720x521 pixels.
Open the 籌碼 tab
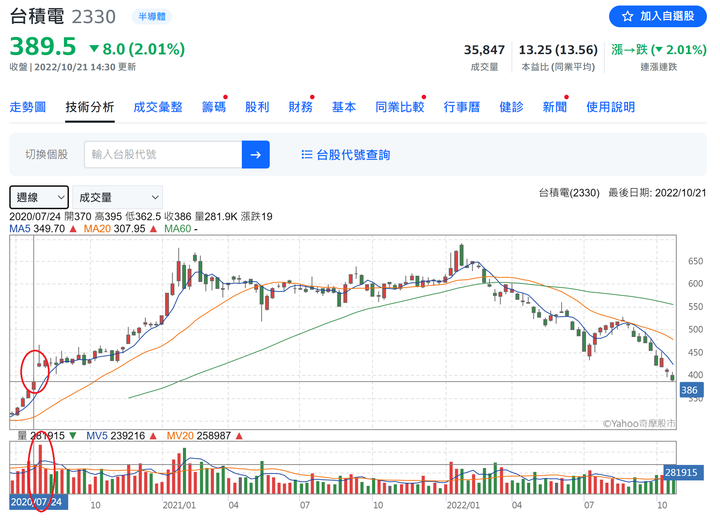tap(214, 107)
